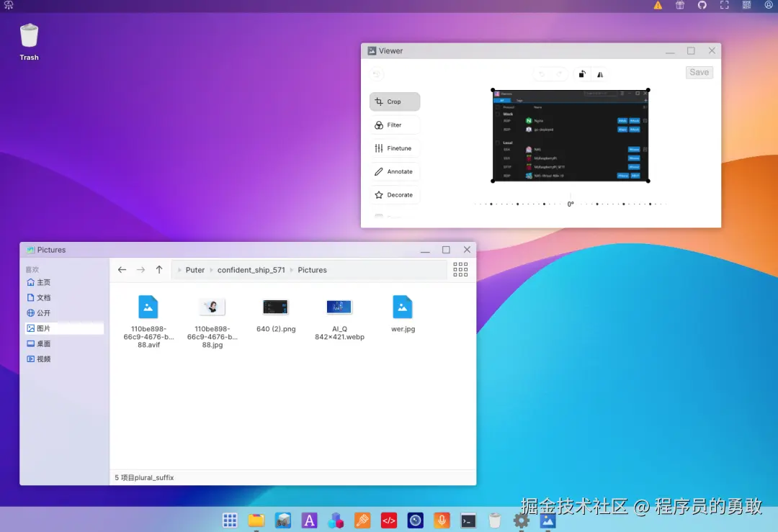
Task: Click the rotate-left icon in Viewer toolbar
Action: point(582,74)
